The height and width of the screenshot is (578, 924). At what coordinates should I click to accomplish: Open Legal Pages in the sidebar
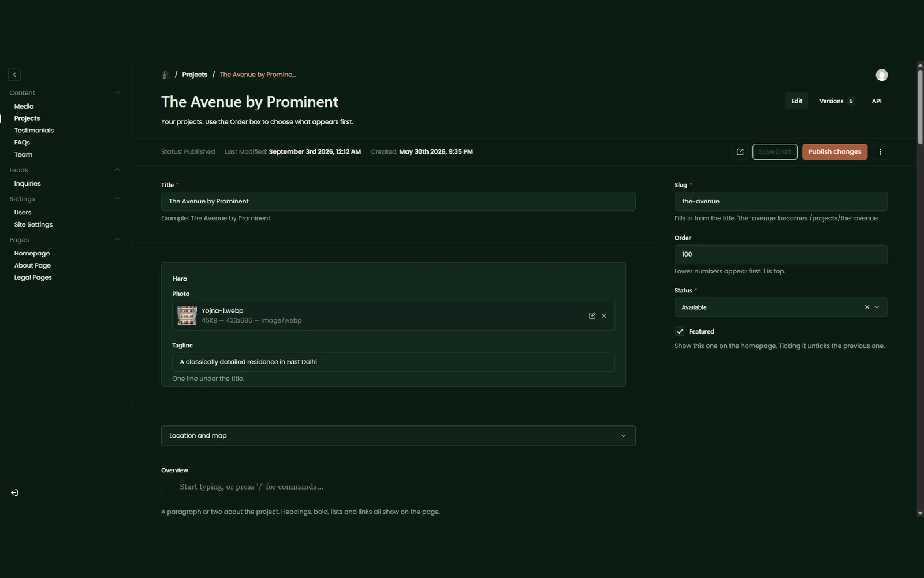[x=33, y=278]
